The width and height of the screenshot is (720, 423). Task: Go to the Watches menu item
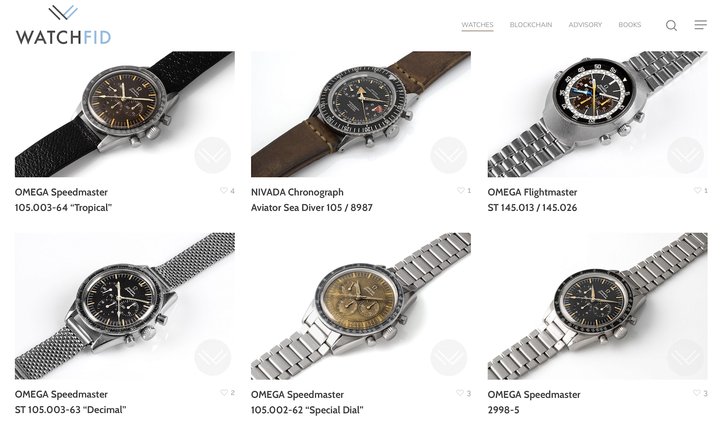coord(477,25)
